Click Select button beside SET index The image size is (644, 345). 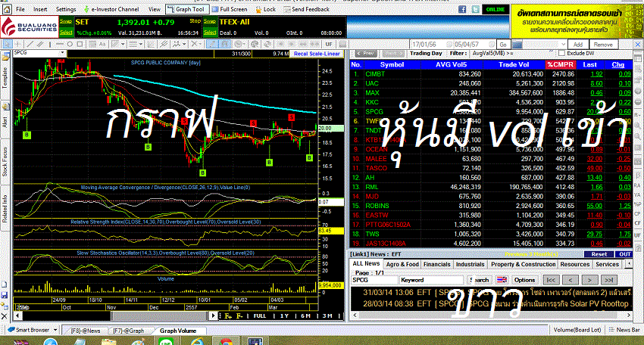(x=66, y=33)
